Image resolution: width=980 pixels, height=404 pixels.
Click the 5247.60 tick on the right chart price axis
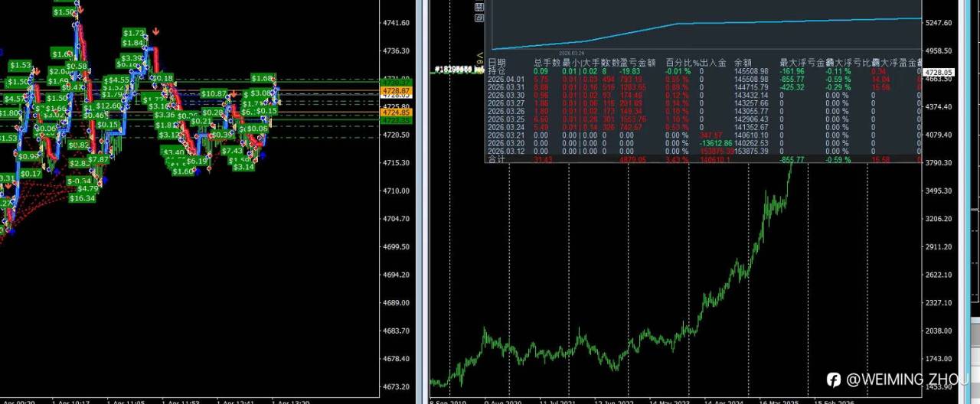tap(938, 23)
